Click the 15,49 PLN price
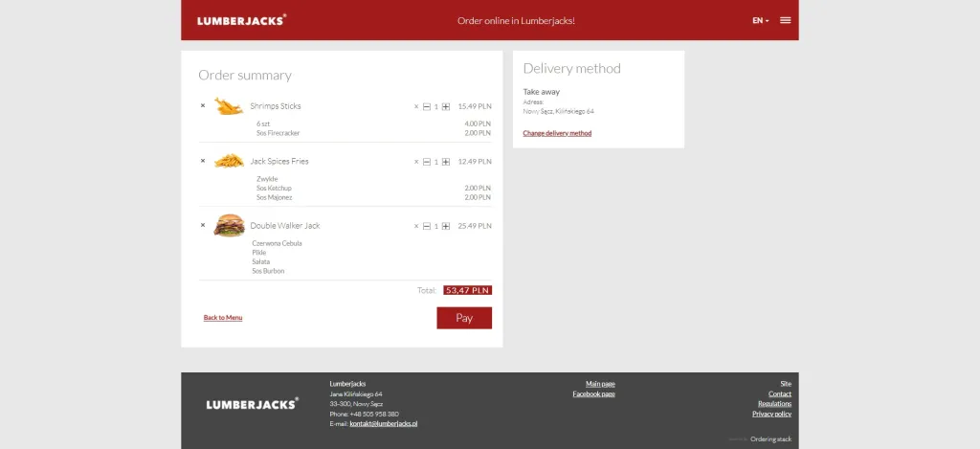Viewport: 980px width, 449px height. click(x=475, y=106)
